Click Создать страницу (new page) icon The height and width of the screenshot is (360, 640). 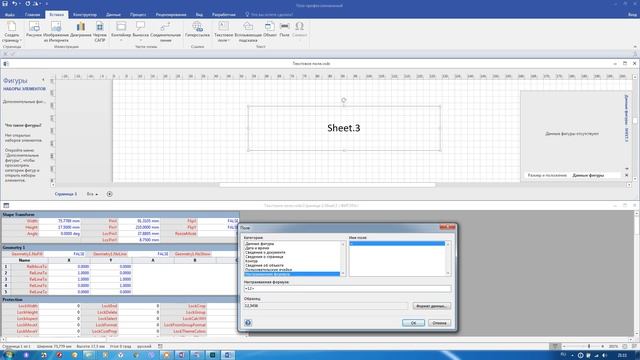tap(11, 27)
